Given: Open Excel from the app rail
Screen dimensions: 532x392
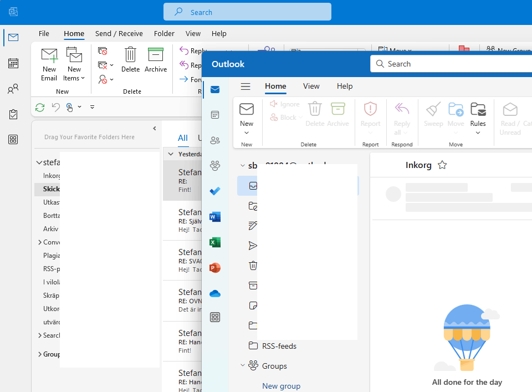Looking at the screenshot, I should pyautogui.click(x=215, y=242).
